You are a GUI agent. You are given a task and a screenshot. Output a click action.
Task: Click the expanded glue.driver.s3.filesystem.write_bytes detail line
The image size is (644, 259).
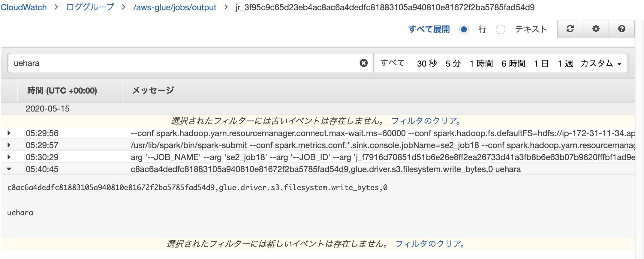[x=197, y=188]
